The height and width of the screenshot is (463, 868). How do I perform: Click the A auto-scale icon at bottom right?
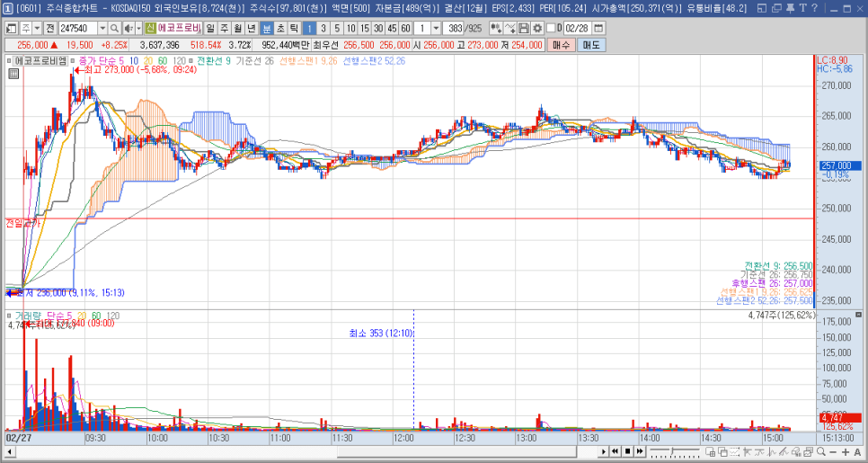click(x=857, y=452)
